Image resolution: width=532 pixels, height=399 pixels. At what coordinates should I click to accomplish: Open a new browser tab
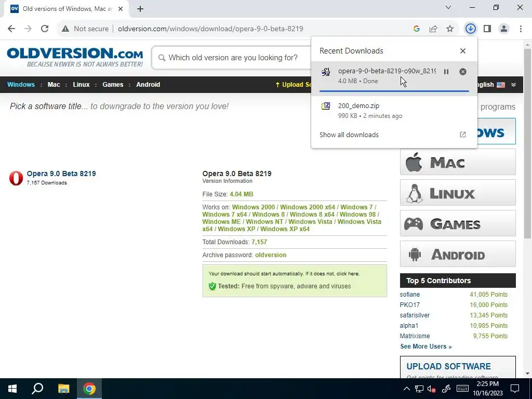click(140, 9)
